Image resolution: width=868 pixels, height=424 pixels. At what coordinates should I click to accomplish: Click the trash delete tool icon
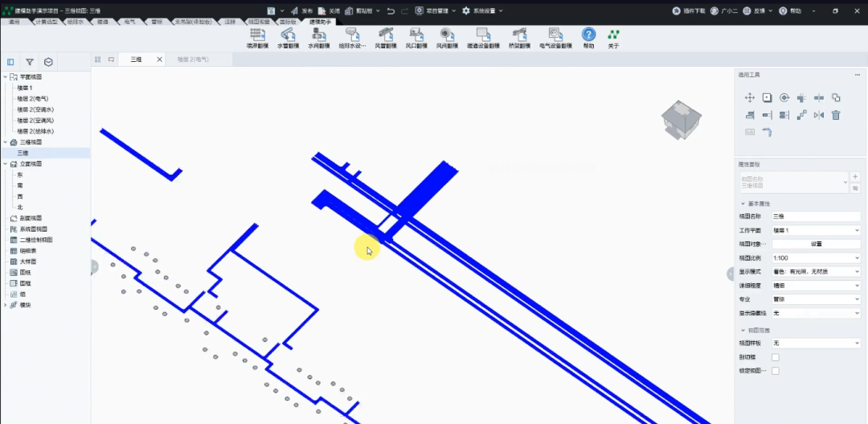pyautogui.click(x=836, y=115)
